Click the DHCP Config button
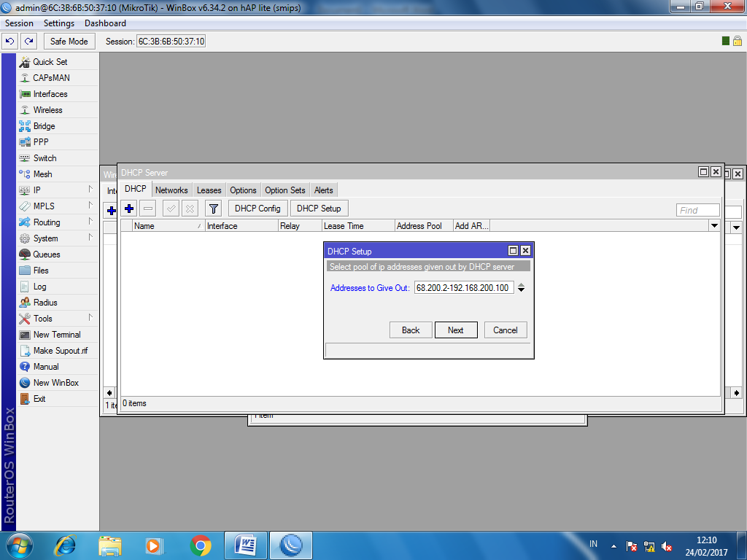 (258, 209)
